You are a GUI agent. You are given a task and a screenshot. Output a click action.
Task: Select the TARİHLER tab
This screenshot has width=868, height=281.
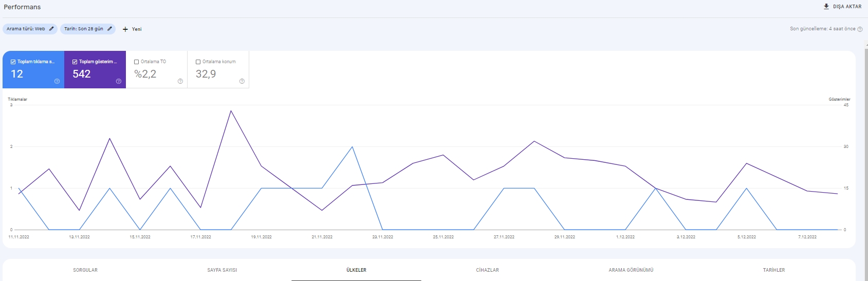(774, 270)
